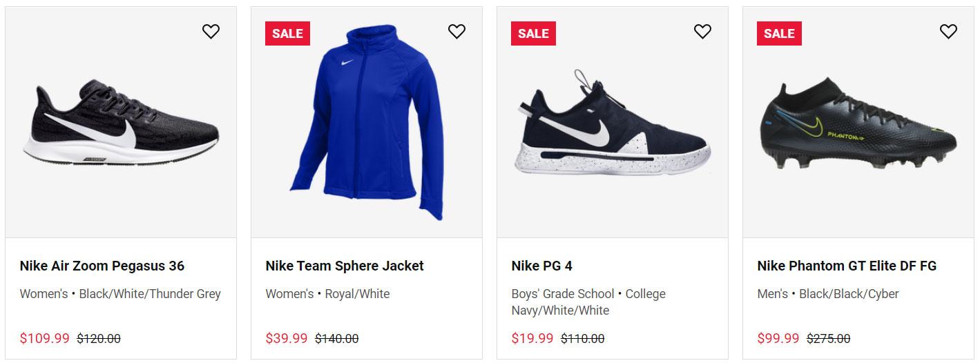Favorite the Nike Air Zoom Pegasus 36

tap(211, 32)
